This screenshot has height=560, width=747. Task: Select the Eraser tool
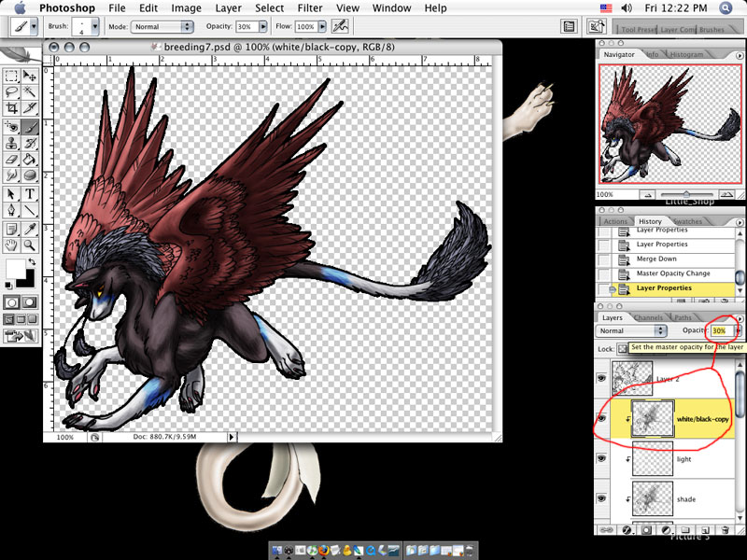[x=11, y=160]
